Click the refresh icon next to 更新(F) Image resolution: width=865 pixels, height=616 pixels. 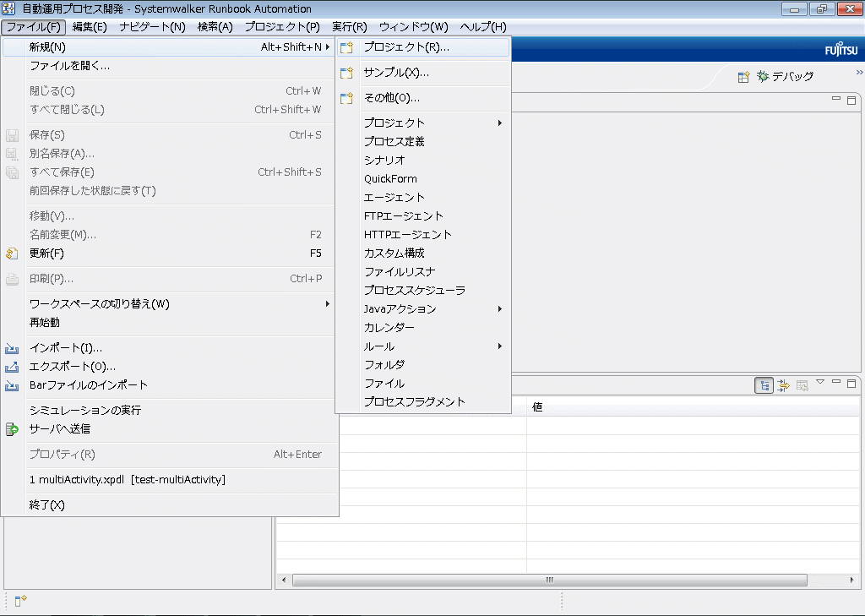click(x=12, y=253)
